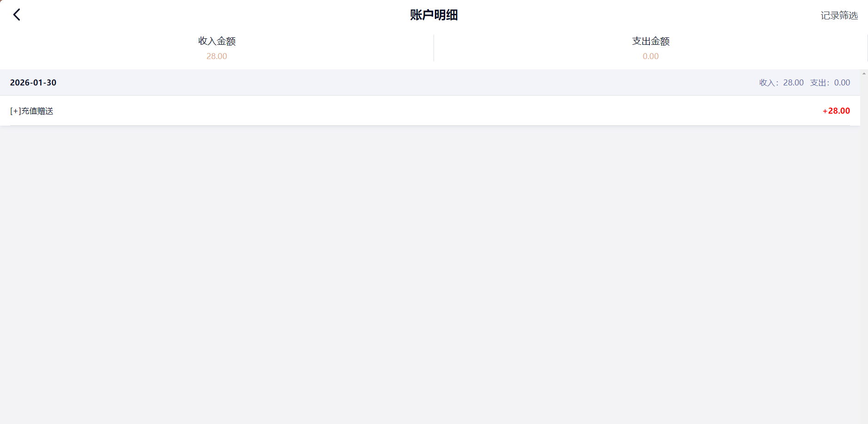
Task: Select the 支出金额 heading label
Action: 651,41
